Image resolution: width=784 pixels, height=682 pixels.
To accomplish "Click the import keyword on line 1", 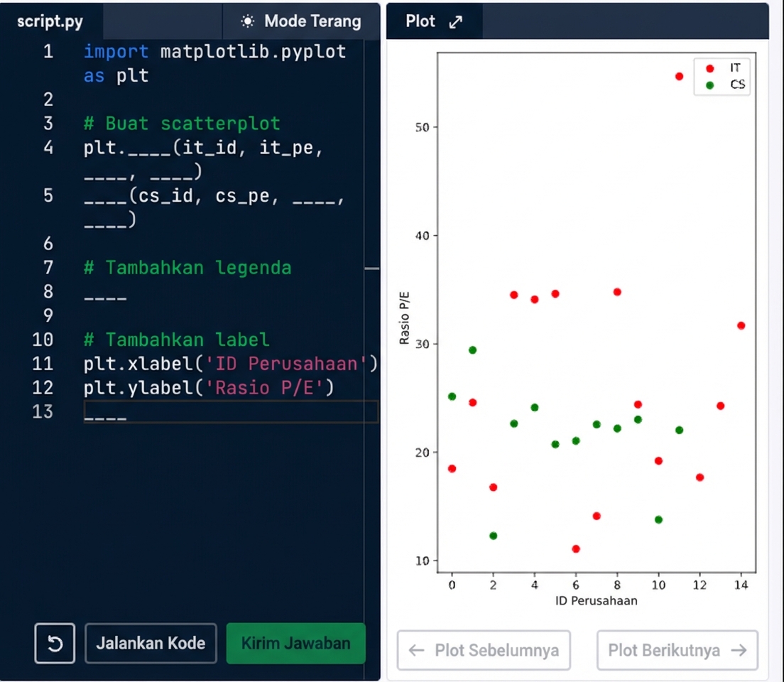I will 116,52.
